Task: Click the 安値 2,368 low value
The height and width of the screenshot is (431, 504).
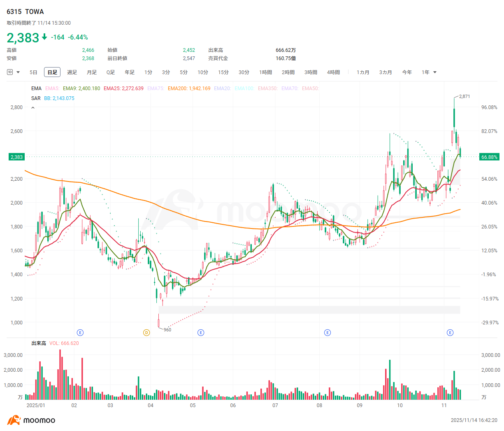Action: pyautogui.click(x=88, y=58)
